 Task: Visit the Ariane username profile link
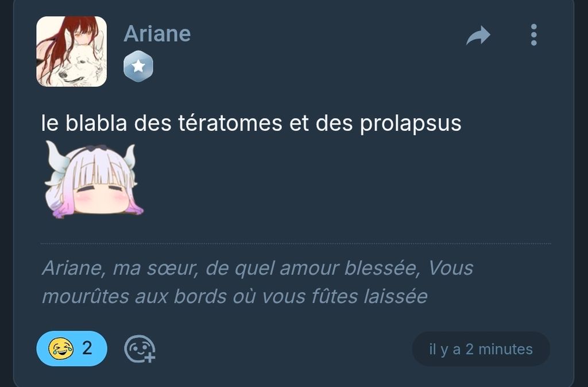click(157, 34)
